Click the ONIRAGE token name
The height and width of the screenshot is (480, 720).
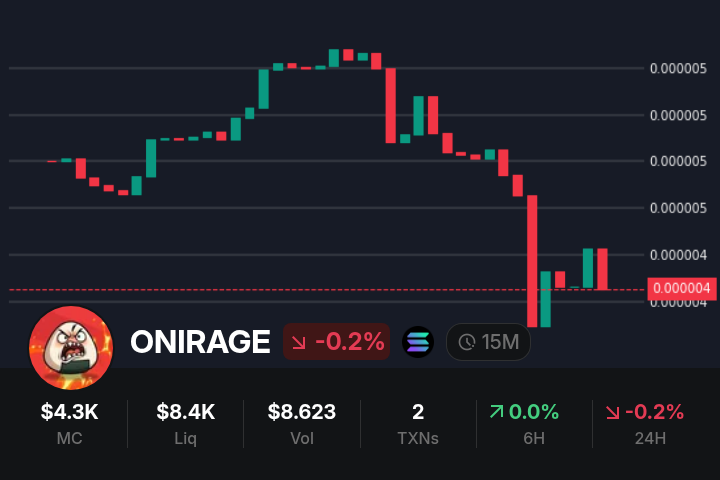[200, 342]
